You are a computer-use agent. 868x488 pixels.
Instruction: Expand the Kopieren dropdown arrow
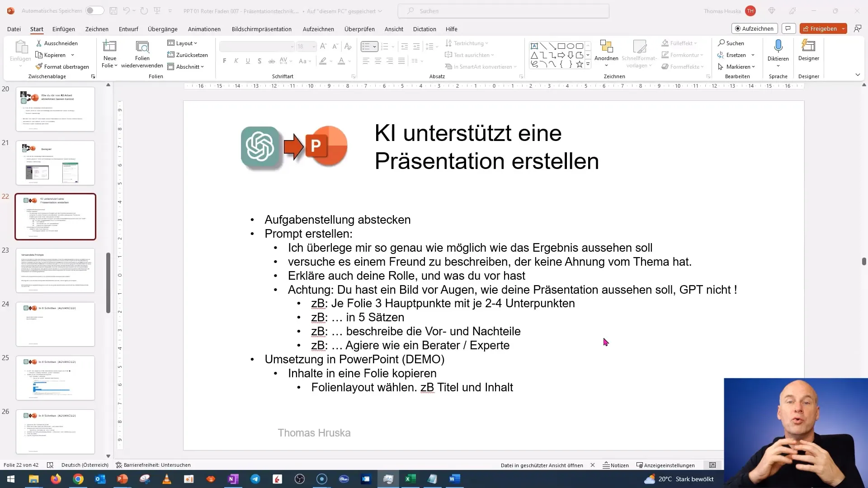(72, 55)
